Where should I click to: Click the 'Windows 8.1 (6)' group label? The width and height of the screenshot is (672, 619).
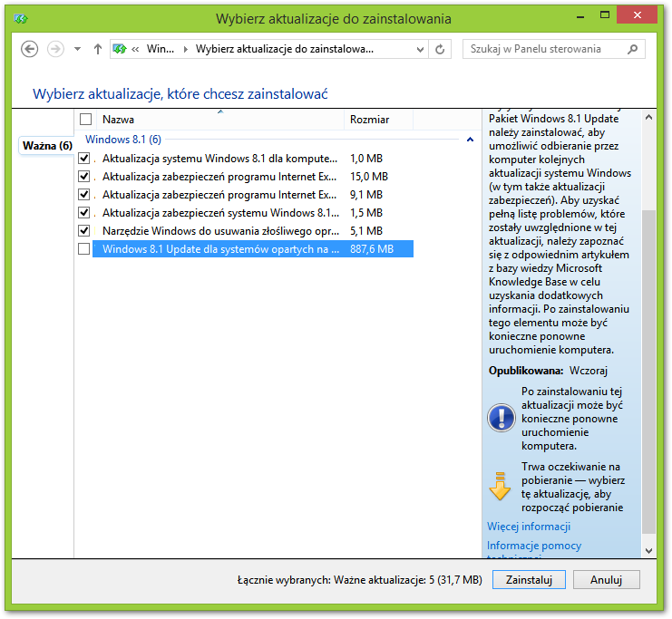coord(123,140)
